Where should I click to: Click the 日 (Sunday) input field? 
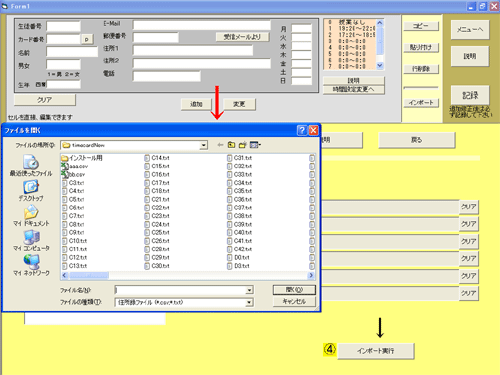coord(301,80)
